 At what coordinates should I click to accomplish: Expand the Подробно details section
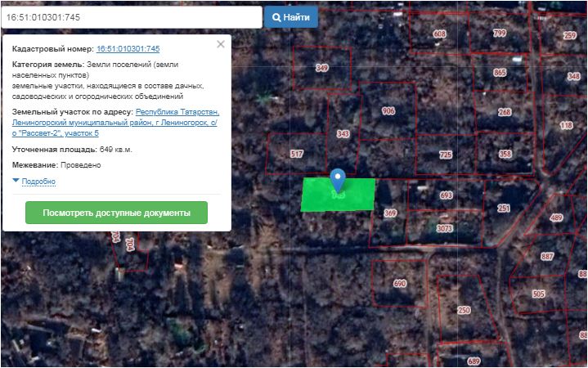(38, 182)
